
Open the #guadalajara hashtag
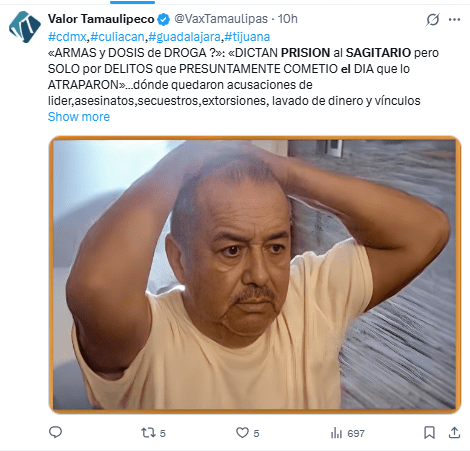coord(184,37)
